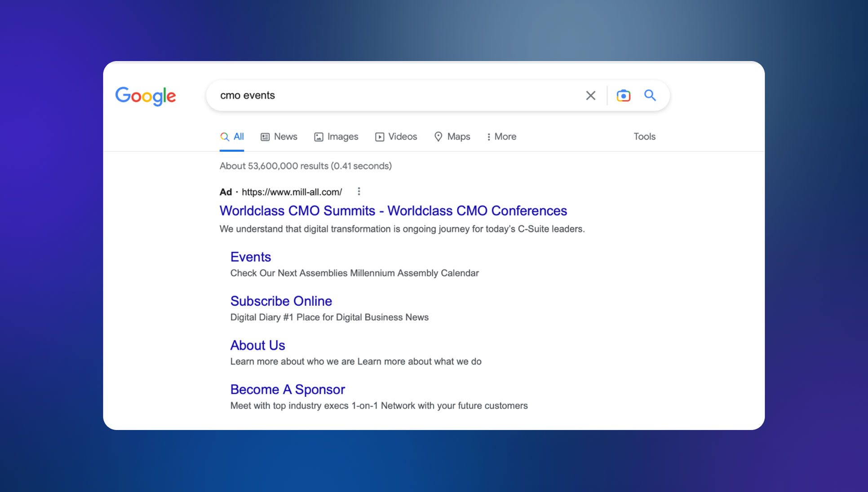Open the Events sitelink
Viewport: 868px width, 492px height.
250,257
